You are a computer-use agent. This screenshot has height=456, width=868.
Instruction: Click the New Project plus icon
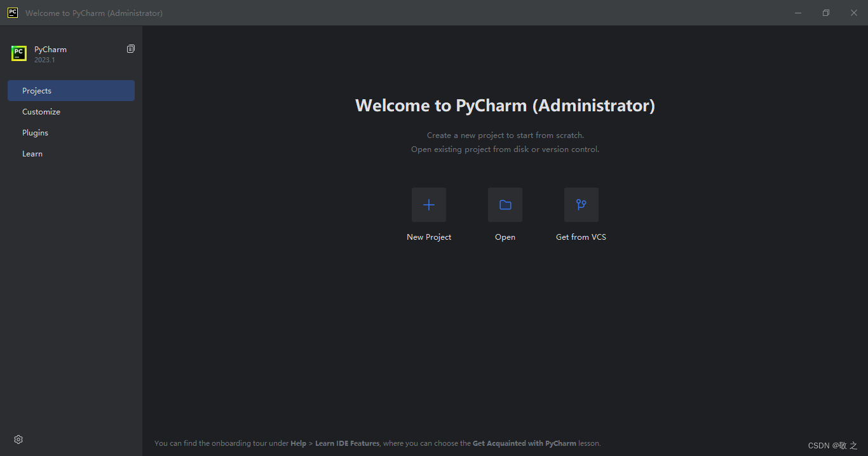click(429, 205)
